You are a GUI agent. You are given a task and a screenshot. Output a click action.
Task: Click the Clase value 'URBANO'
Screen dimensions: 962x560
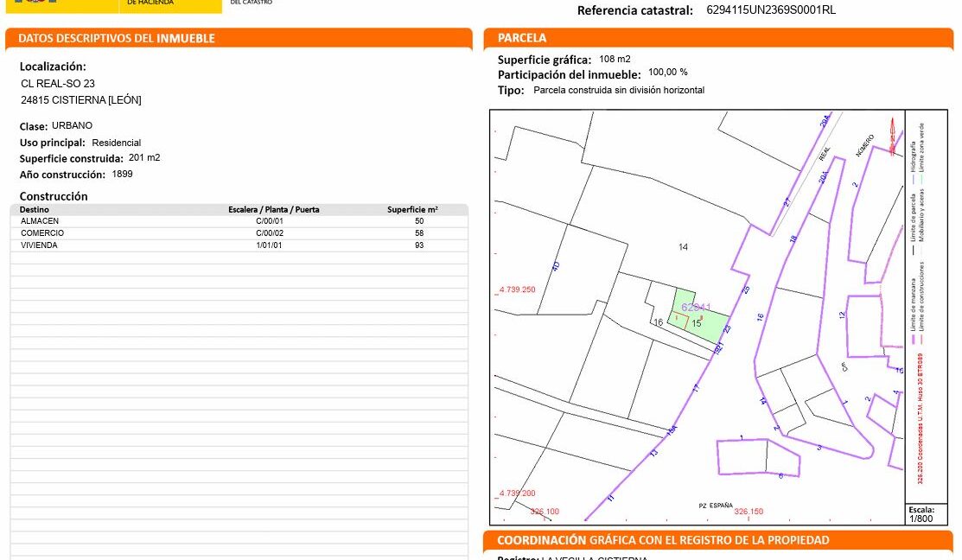(72, 125)
